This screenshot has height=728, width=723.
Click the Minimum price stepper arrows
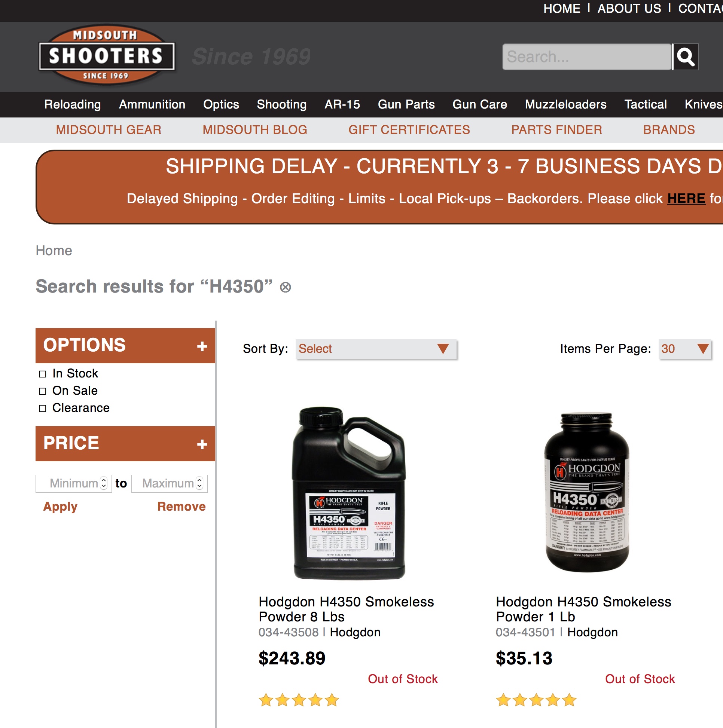[x=104, y=483]
